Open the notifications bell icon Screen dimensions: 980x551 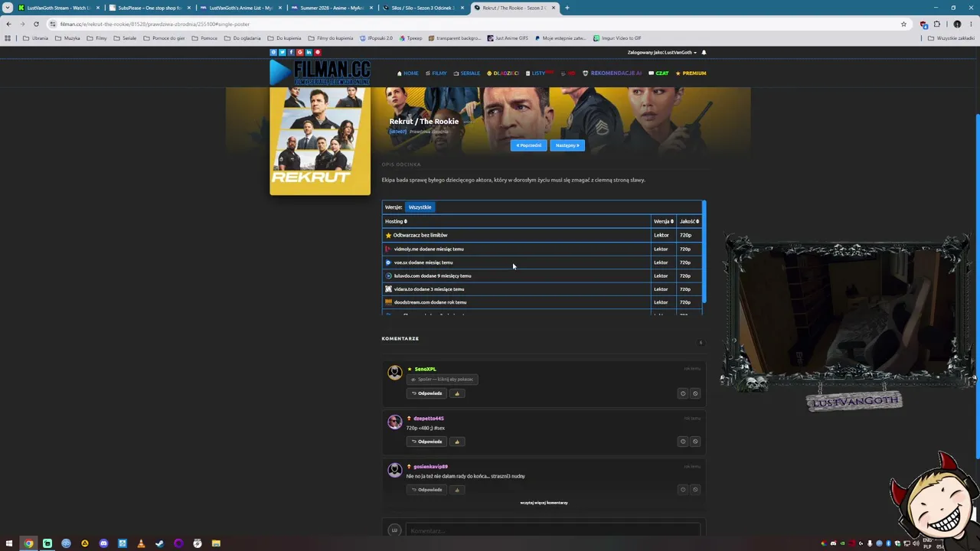pyautogui.click(x=704, y=52)
